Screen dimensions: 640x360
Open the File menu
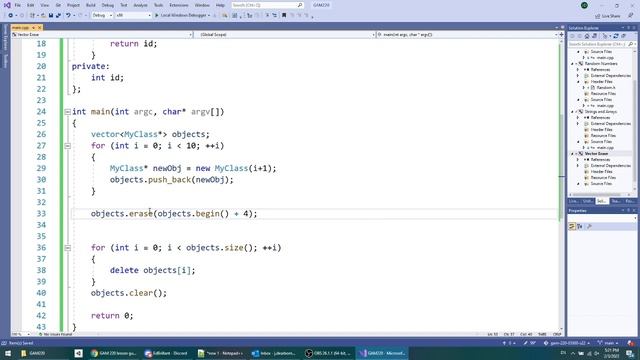click(x=18, y=5)
